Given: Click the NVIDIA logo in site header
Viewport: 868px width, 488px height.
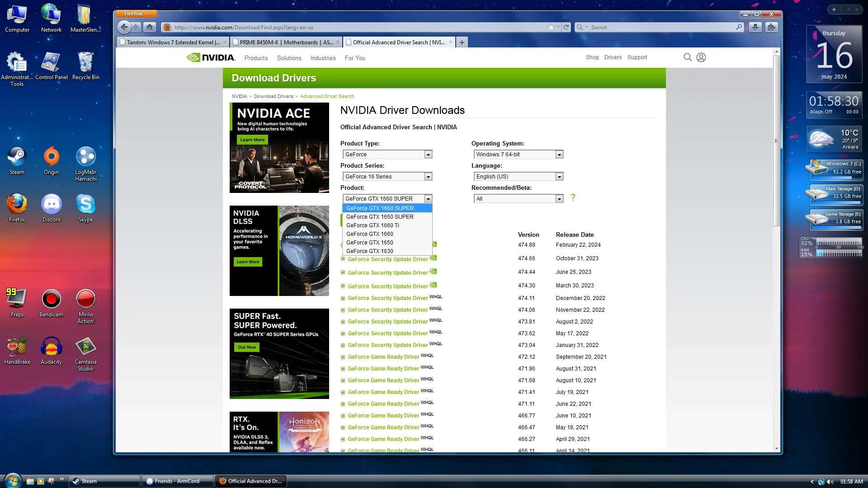Looking at the screenshot, I should 211,57.
